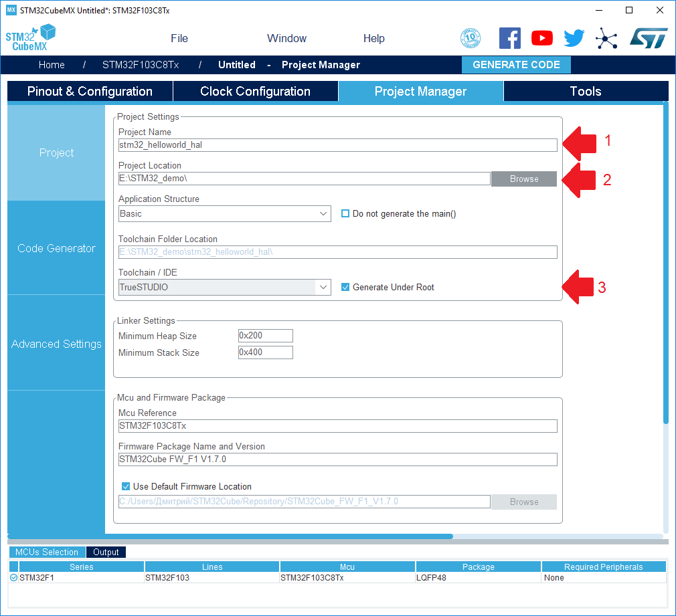Click the ST logo icon
This screenshot has height=616, width=676.
[649, 38]
